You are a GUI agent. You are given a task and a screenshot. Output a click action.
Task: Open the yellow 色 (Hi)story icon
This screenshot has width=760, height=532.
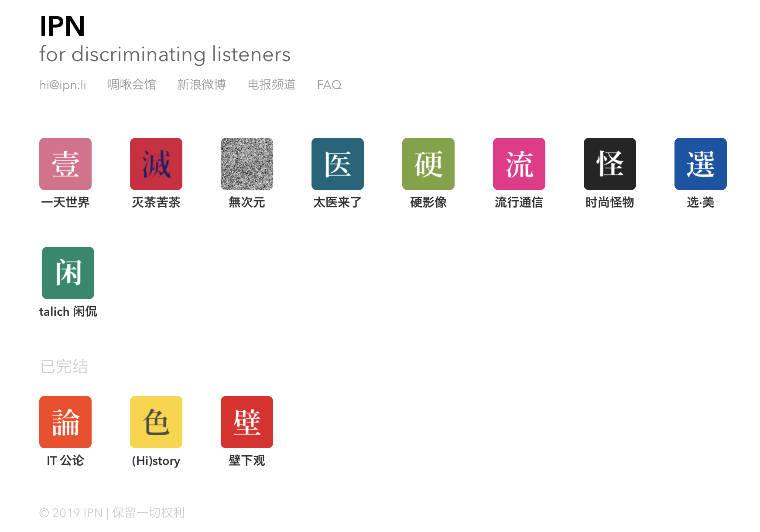(x=156, y=422)
